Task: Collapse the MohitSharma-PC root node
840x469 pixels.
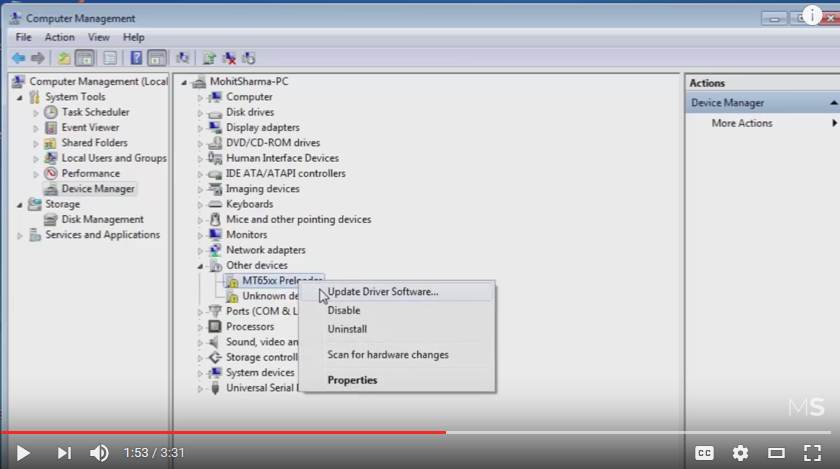Action: 184,82
